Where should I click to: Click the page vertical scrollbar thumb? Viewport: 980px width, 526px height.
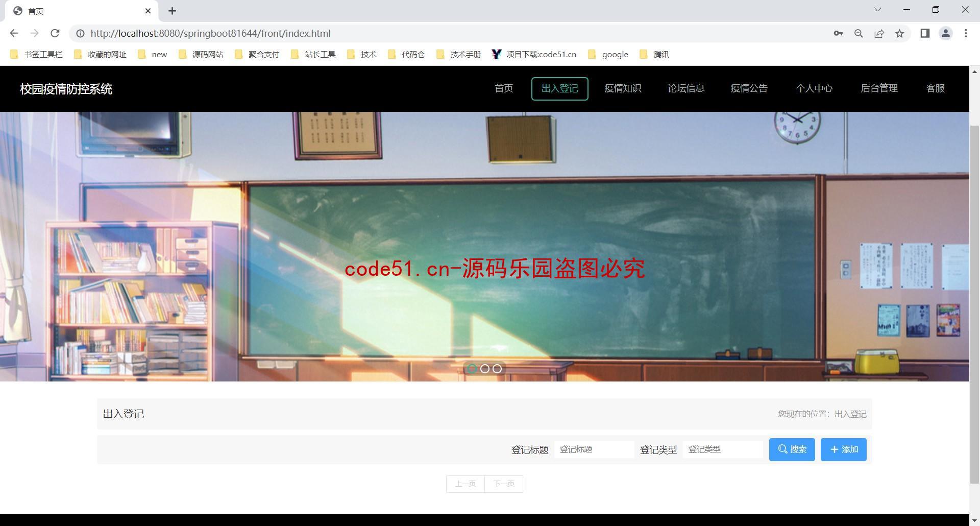974,304
